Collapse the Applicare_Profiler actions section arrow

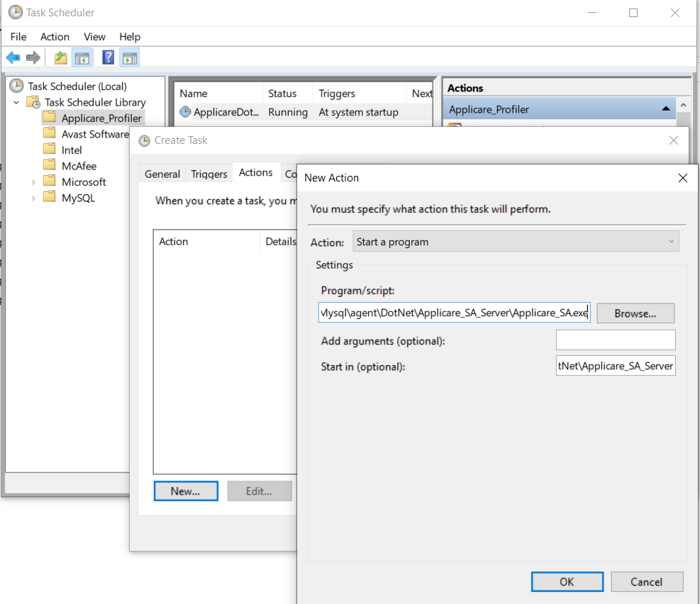point(665,109)
